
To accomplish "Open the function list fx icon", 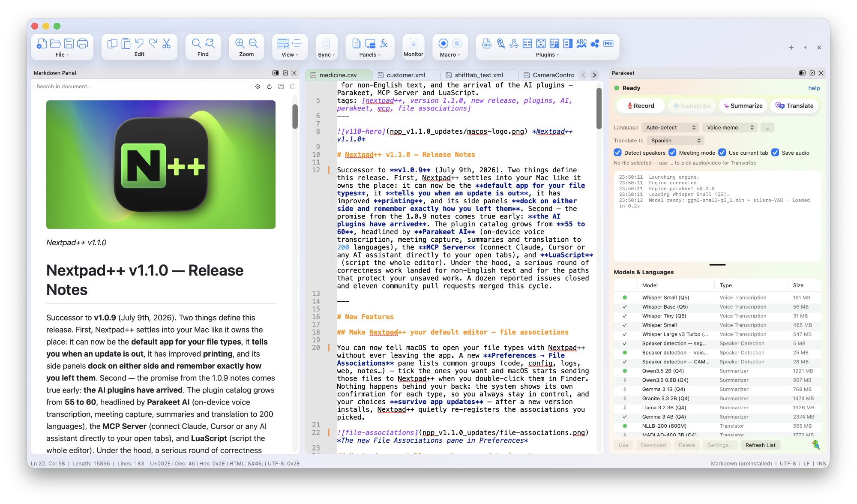I will (384, 44).
